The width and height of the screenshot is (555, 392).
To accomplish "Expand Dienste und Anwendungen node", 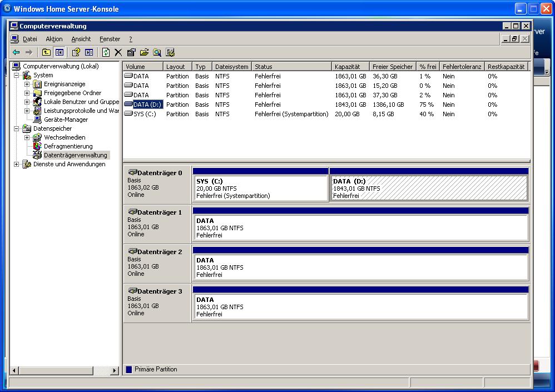I will pyautogui.click(x=16, y=164).
